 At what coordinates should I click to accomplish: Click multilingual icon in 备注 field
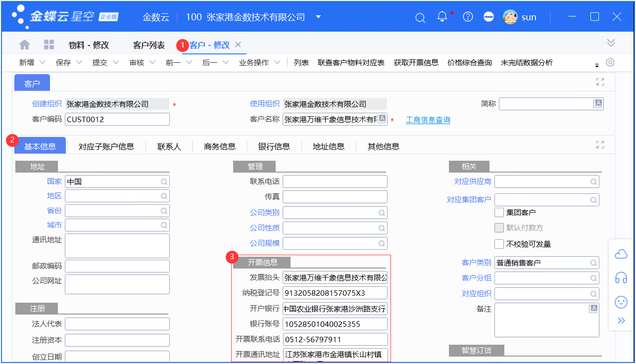click(x=593, y=308)
